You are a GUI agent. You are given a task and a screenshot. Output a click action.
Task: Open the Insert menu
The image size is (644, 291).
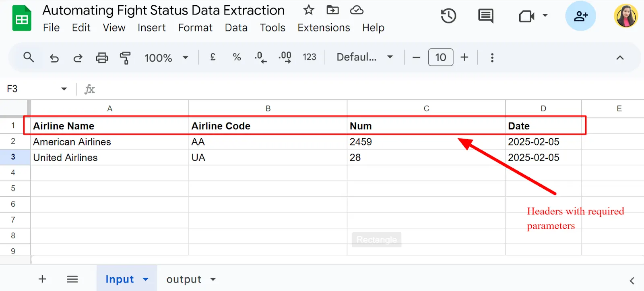coord(151,27)
